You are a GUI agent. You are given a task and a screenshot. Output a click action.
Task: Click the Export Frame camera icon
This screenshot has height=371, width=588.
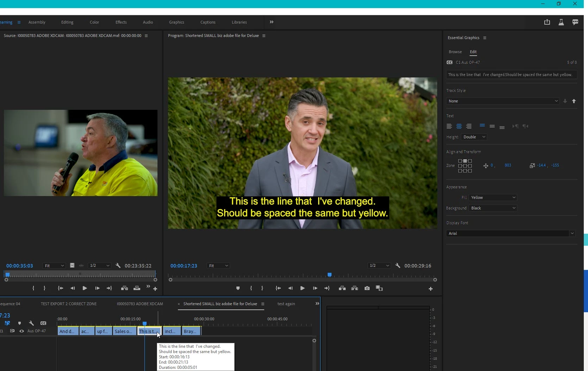(x=367, y=288)
